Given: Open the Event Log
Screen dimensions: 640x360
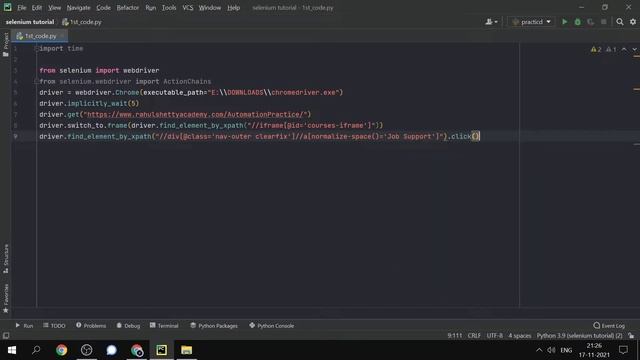Looking at the screenshot, I should (x=609, y=326).
